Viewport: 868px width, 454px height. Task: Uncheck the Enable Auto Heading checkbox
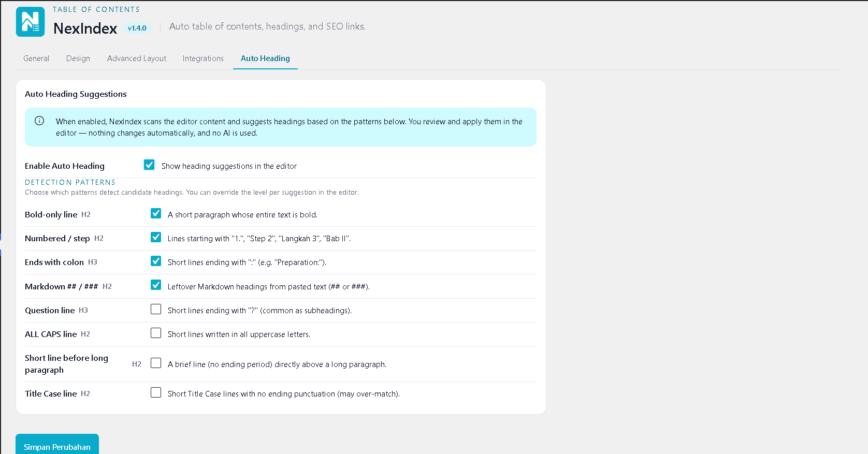coord(149,165)
